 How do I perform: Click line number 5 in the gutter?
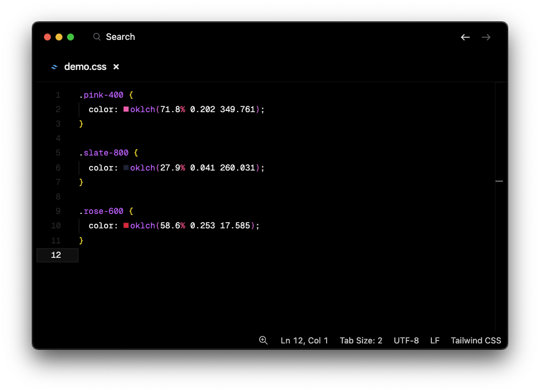58,152
